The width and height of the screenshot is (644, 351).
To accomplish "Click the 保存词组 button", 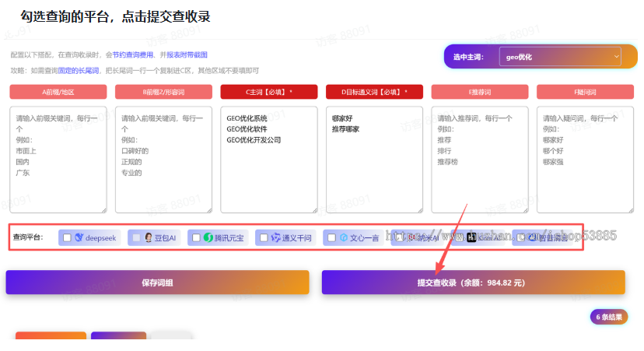I will click(157, 283).
